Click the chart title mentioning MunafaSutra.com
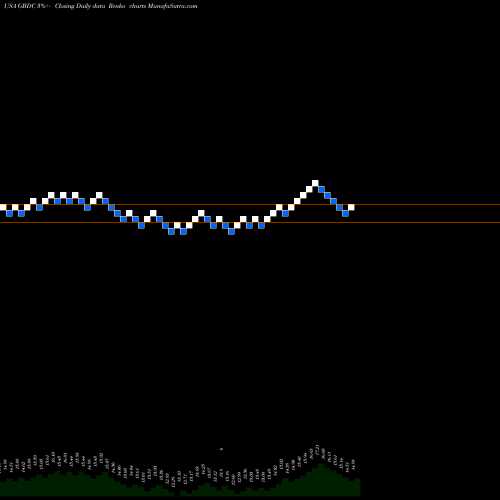 101,6
